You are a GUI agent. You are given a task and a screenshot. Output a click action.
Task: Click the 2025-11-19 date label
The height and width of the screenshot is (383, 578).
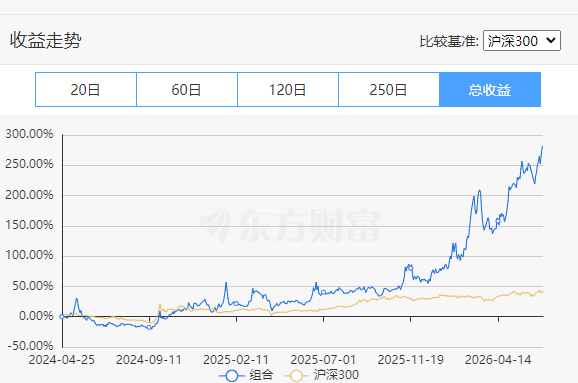point(411,360)
